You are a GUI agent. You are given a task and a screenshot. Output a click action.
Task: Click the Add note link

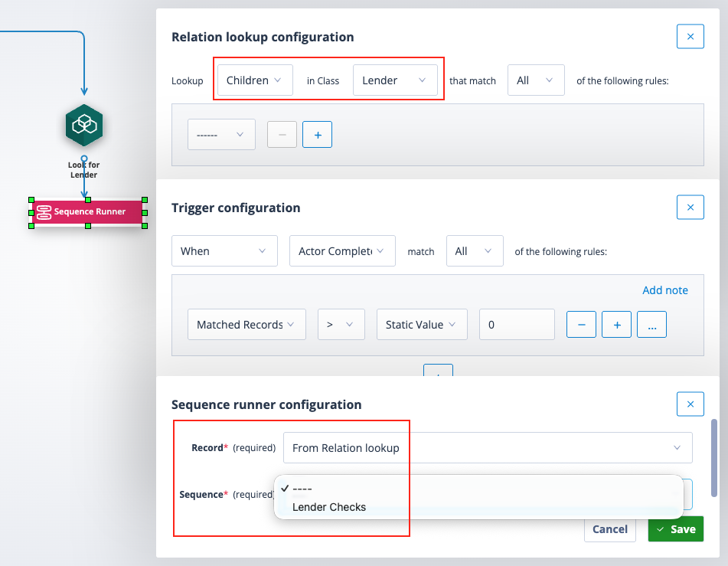(665, 290)
